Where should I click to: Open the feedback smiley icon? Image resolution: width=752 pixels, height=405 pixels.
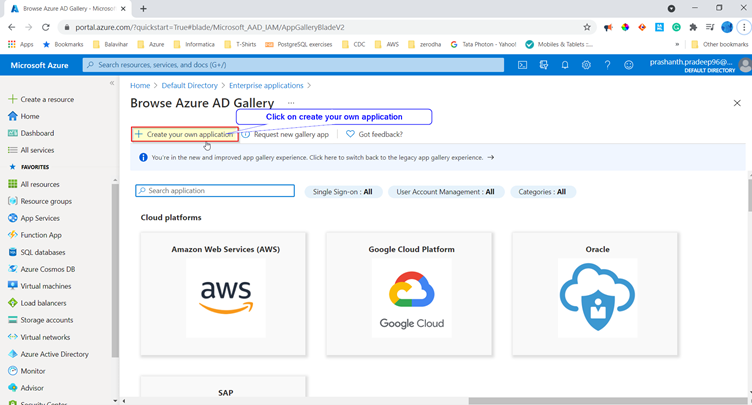point(628,65)
